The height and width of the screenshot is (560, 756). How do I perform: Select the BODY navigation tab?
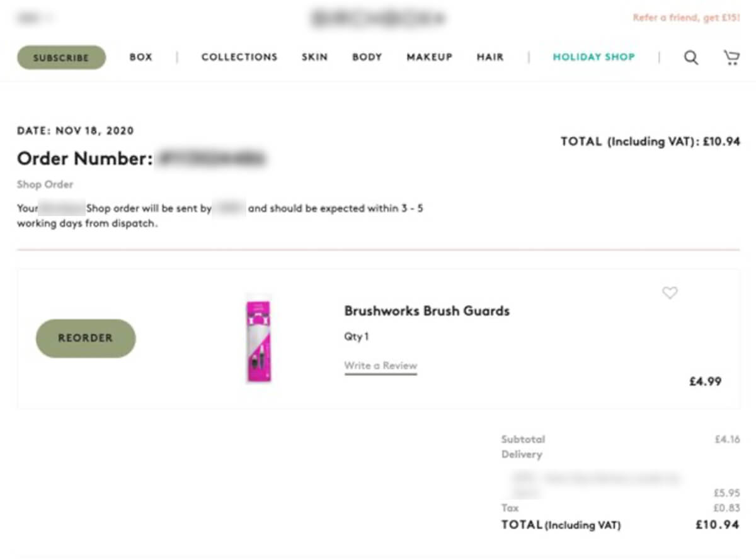(x=367, y=57)
